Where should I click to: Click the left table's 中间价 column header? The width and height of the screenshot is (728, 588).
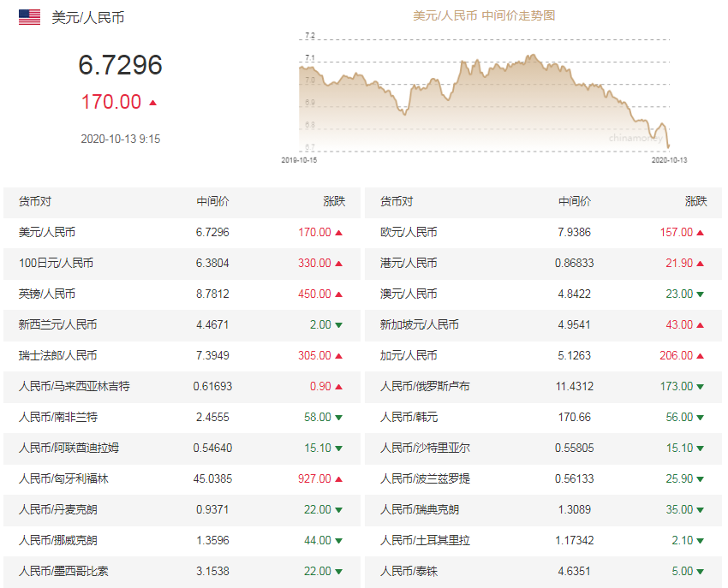[x=212, y=202]
